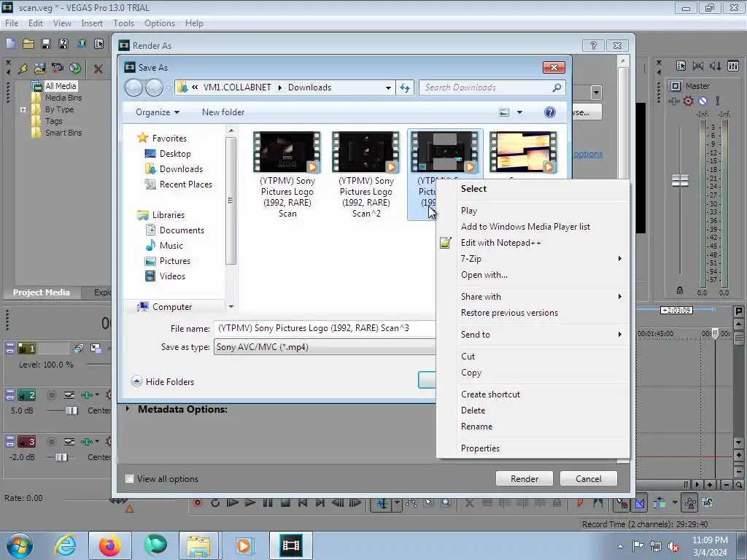Viewport: 747px width, 560px height.
Task: Choose Delete from the context menu
Action: tap(533, 410)
